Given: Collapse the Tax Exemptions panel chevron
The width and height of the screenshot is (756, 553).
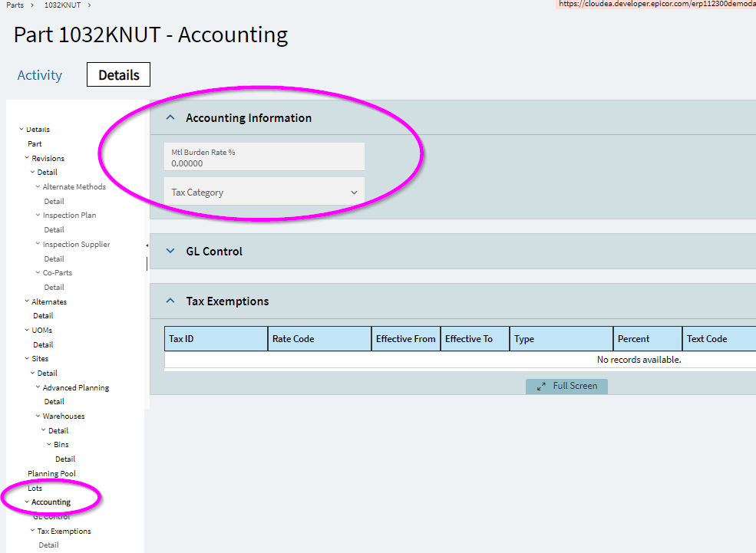Looking at the screenshot, I should (x=170, y=301).
